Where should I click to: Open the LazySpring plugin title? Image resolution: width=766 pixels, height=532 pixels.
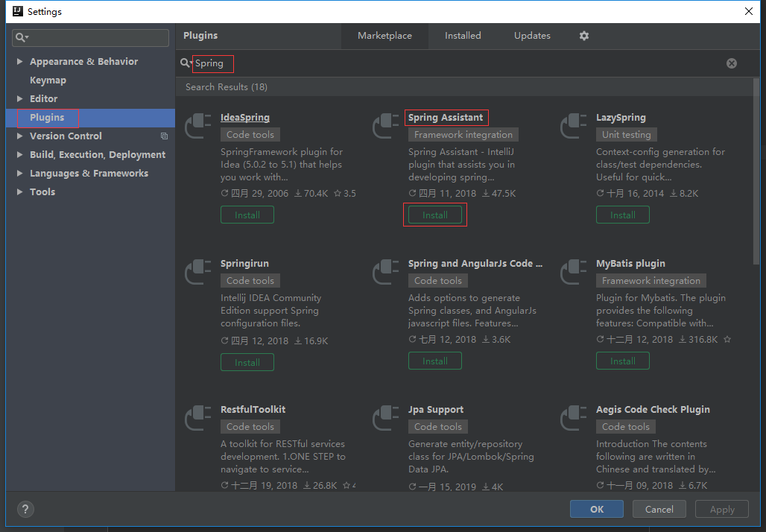[x=621, y=117]
